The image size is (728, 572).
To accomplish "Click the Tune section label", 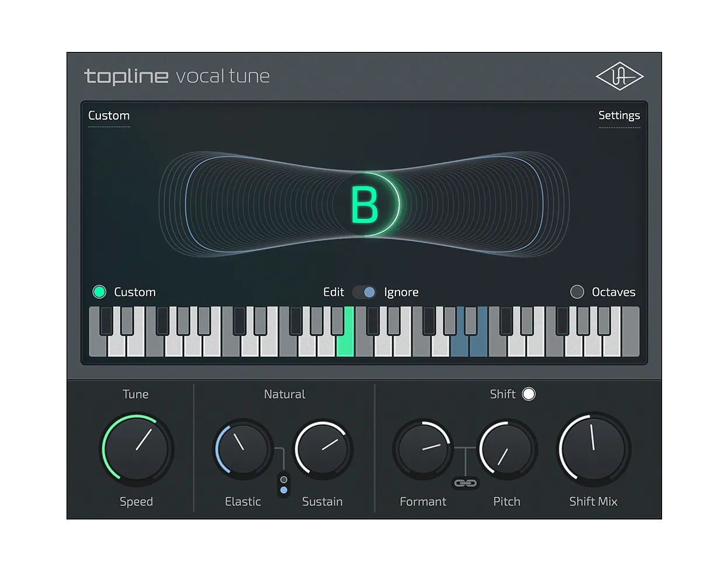I will click(135, 394).
